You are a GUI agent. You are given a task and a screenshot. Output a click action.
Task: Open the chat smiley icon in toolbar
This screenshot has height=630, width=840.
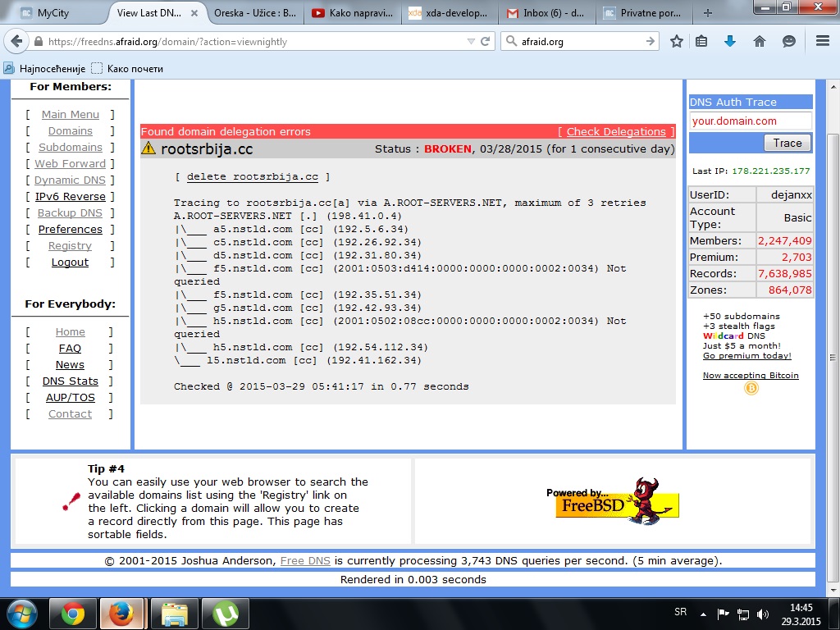click(788, 41)
